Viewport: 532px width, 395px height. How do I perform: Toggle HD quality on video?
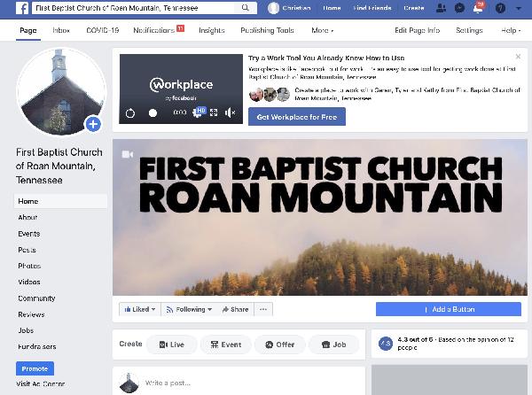(x=199, y=112)
